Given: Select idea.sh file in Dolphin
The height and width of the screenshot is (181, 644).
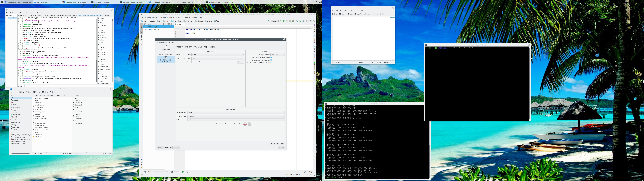Looking at the screenshot, I should [x=37, y=114].
